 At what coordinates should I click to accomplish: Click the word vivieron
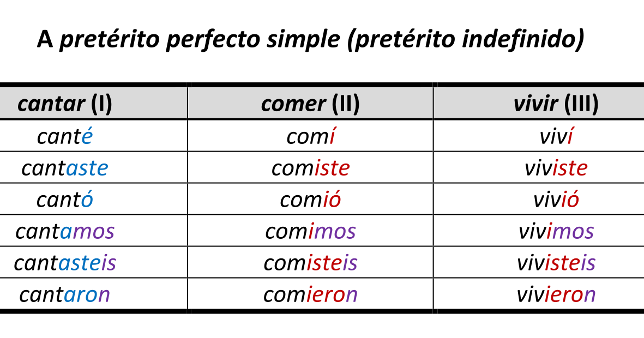[x=556, y=294]
